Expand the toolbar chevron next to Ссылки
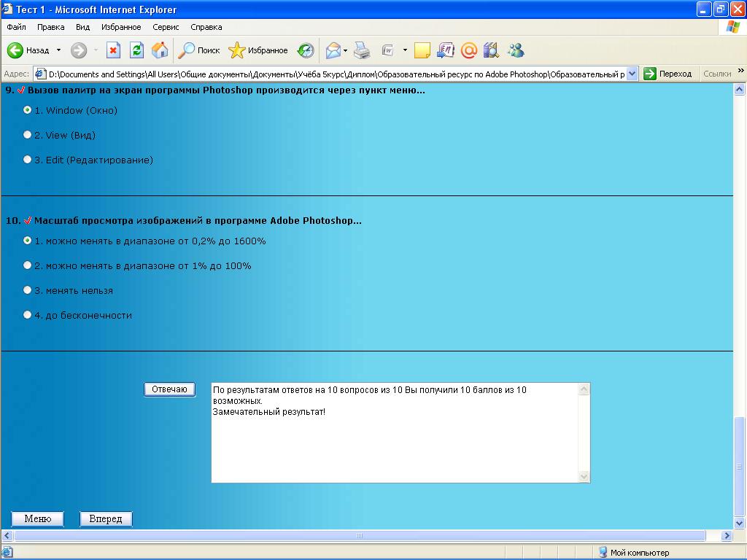Viewport: 747px width, 560px height. point(741,71)
